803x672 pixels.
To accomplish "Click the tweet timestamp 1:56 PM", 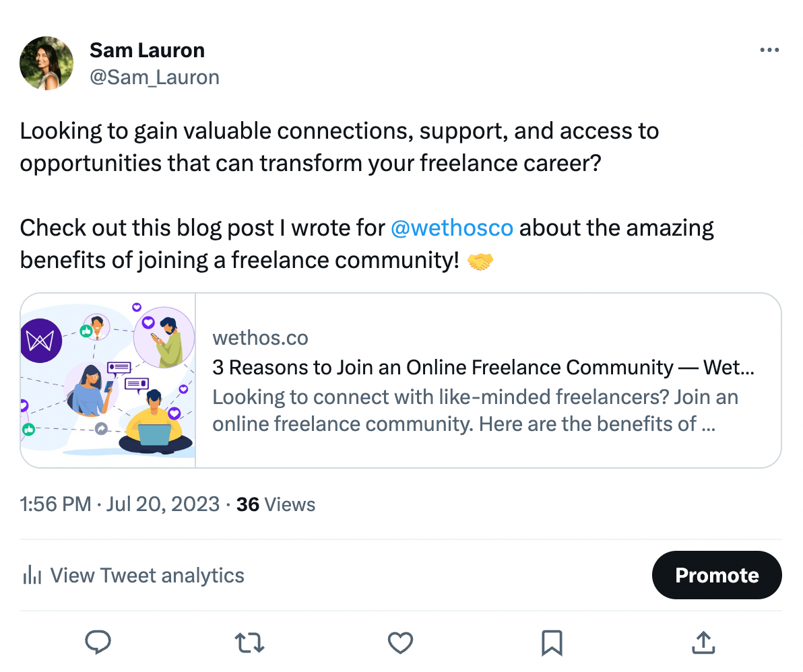I will [x=56, y=504].
